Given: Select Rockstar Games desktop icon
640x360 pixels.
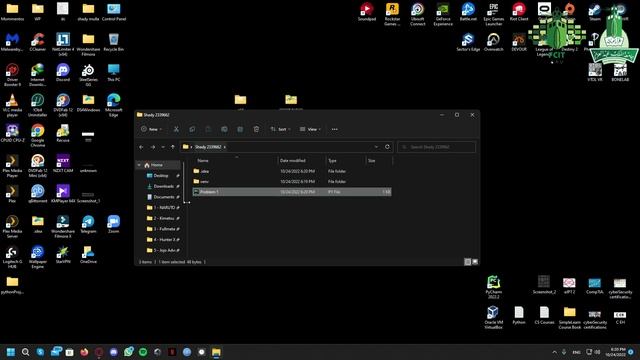Looking at the screenshot, I should [392, 14].
